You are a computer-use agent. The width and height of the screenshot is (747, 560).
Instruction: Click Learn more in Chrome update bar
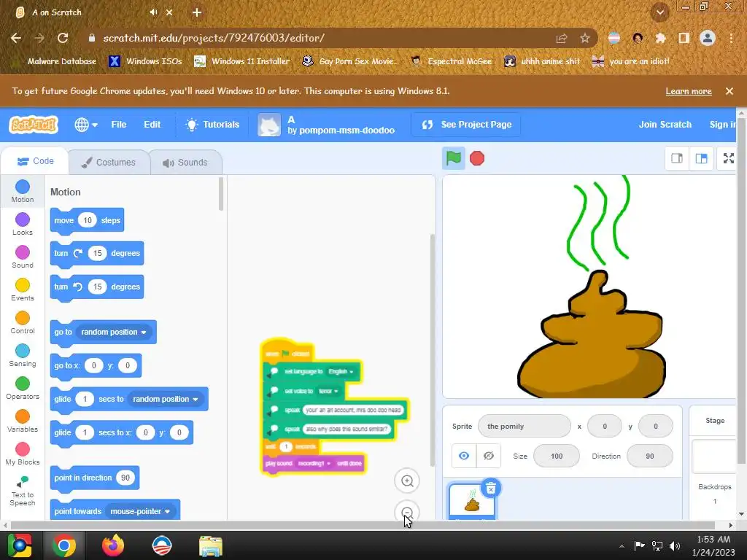pyautogui.click(x=689, y=91)
